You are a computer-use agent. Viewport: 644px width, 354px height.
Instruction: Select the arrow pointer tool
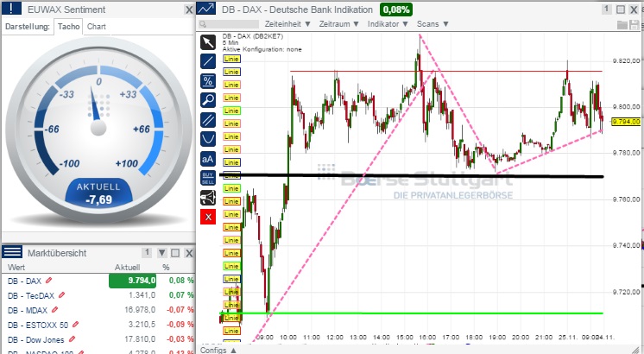[x=208, y=42]
